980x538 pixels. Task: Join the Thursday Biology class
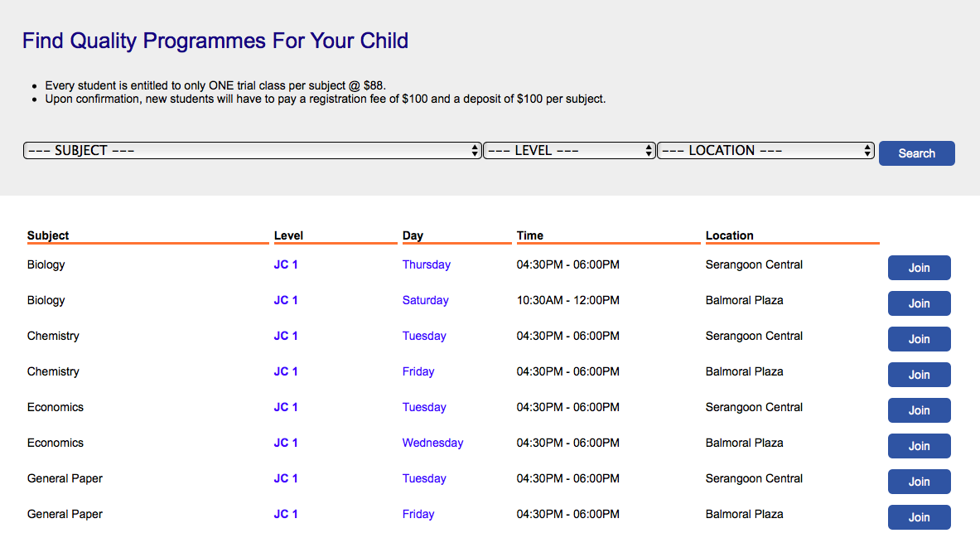pyautogui.click(x=919, y=268)
